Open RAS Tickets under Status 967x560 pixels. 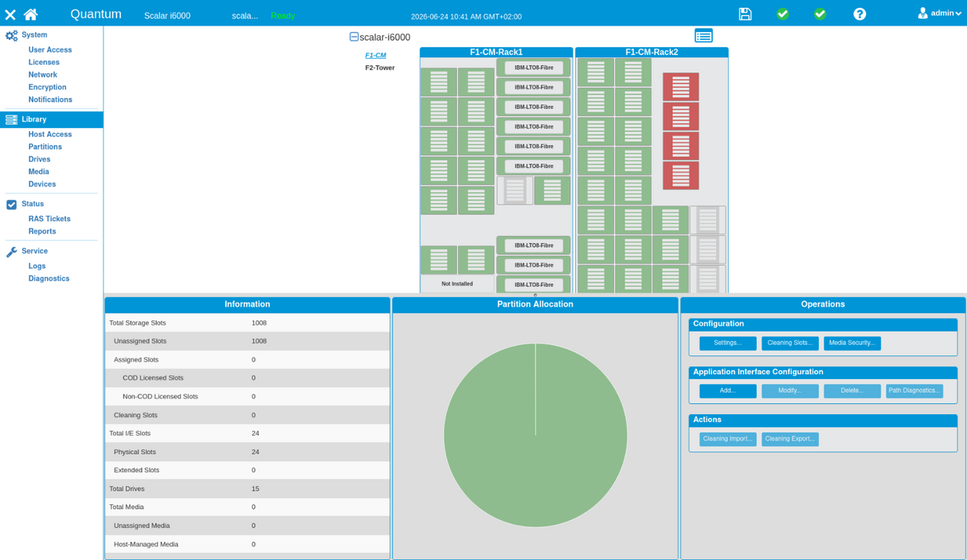(x=49, y=219)
